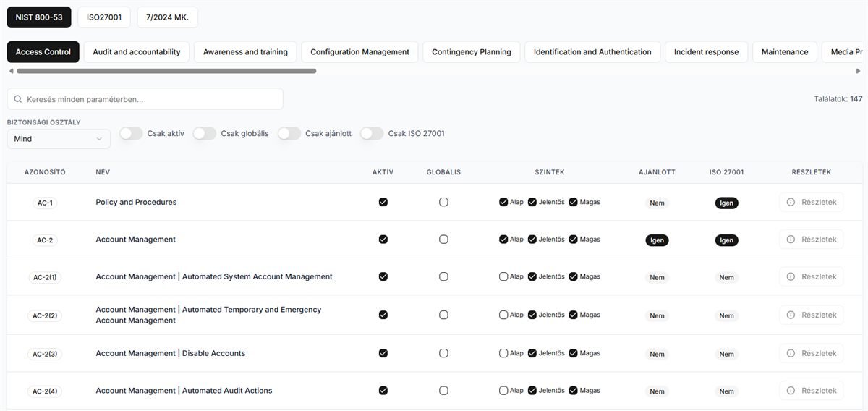Click the left scroll arrow of tab bar
868x411 pixels.
tap(11, 71)
